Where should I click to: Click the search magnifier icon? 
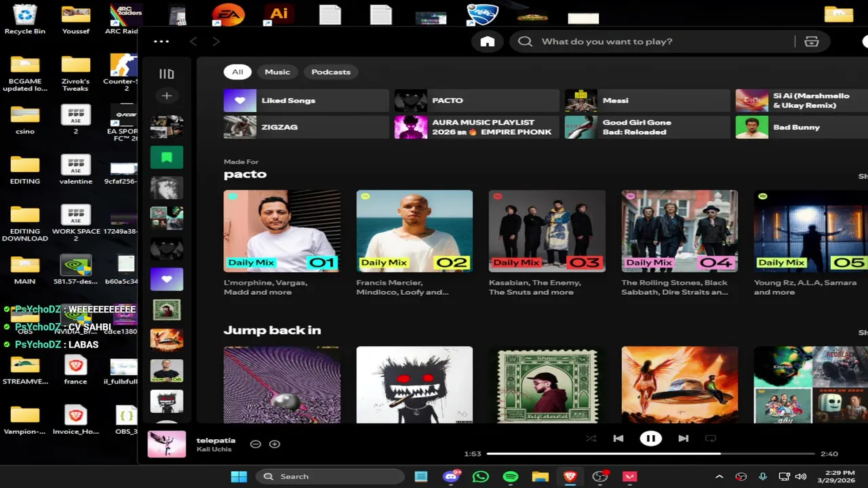pyautogui.click(x=525, y=41)
